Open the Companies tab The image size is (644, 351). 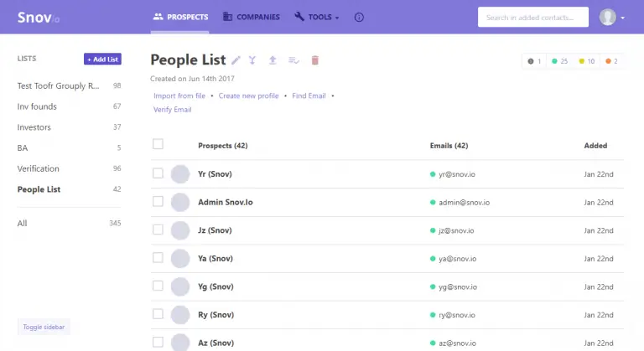(252, 17)
